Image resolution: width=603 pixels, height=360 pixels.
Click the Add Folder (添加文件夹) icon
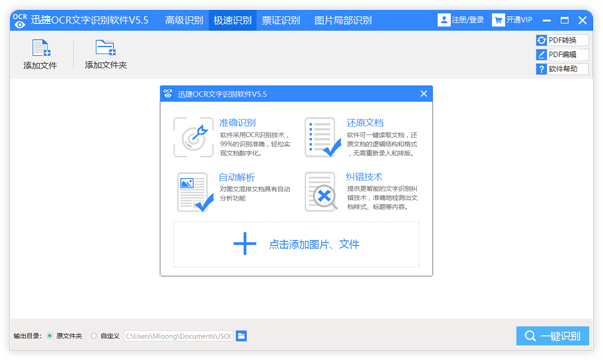(105, 48)
